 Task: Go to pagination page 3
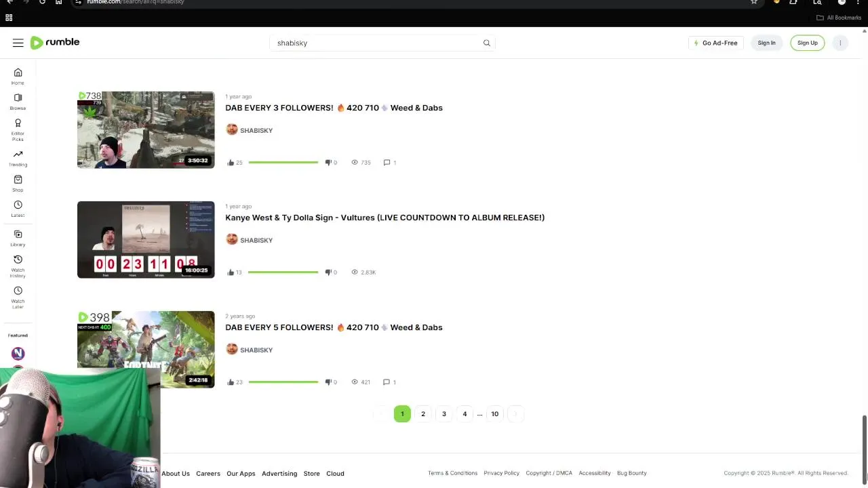coord(444,414)
